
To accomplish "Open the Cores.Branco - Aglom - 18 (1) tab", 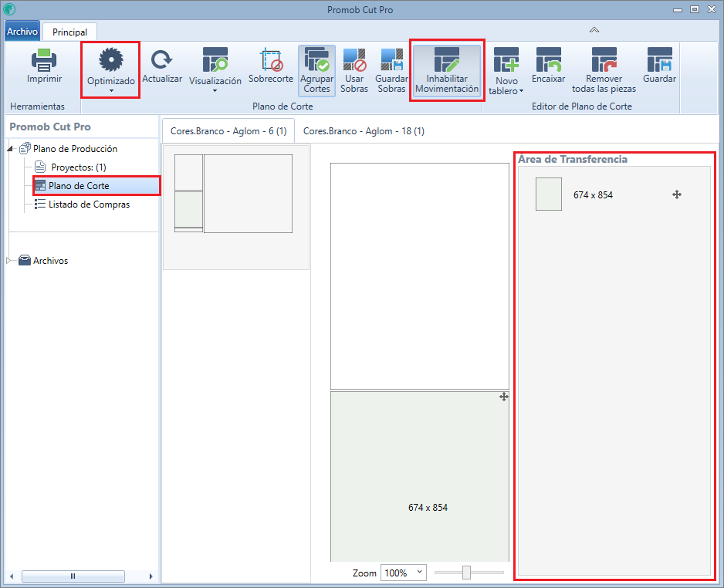I will (364, 131).
